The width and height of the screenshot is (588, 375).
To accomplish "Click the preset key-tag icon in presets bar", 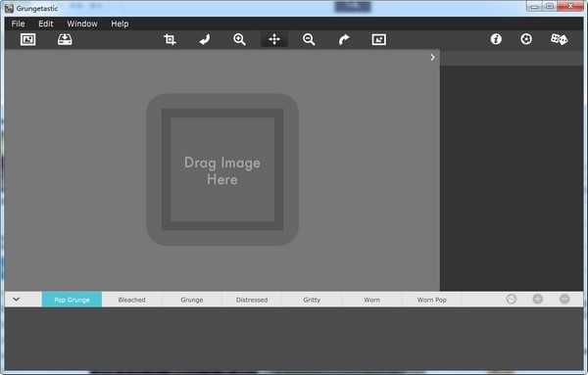I will tap(512, 299).
